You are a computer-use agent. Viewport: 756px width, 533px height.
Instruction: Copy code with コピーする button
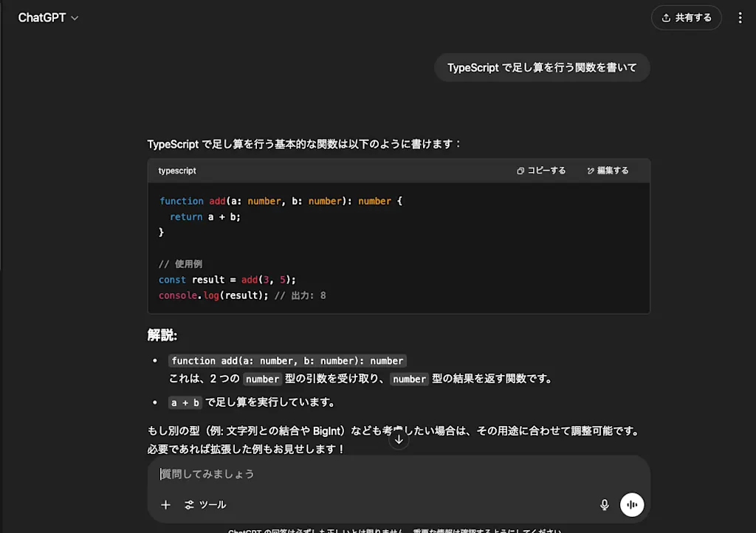click(x=541, y=171)
